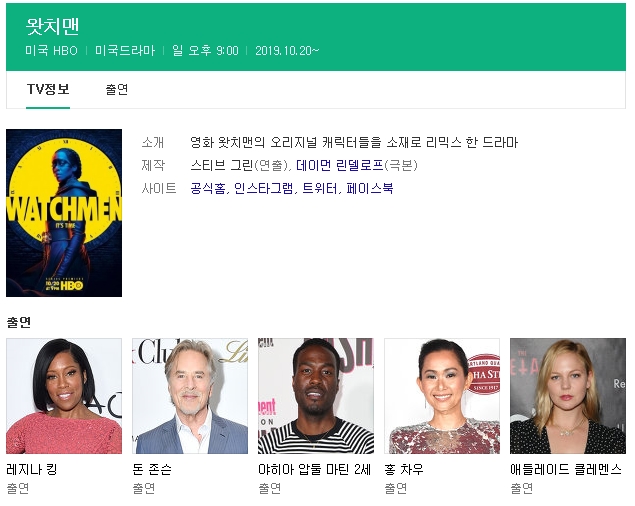Image resolution: width=635 pixels, height=506 pixels.
Task: Select the name 돈 존슨
Action: [152, 470]
